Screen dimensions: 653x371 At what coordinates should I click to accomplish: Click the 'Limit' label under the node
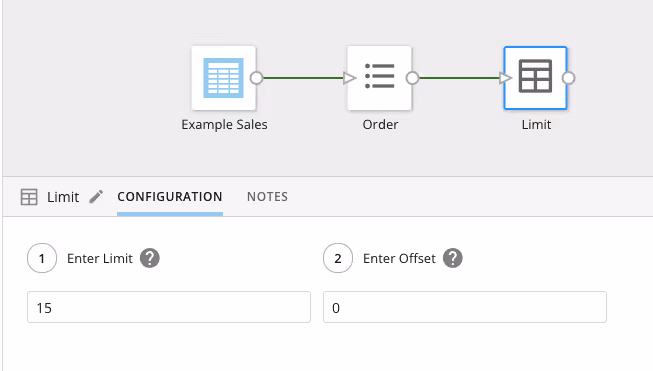click(536, 124)
